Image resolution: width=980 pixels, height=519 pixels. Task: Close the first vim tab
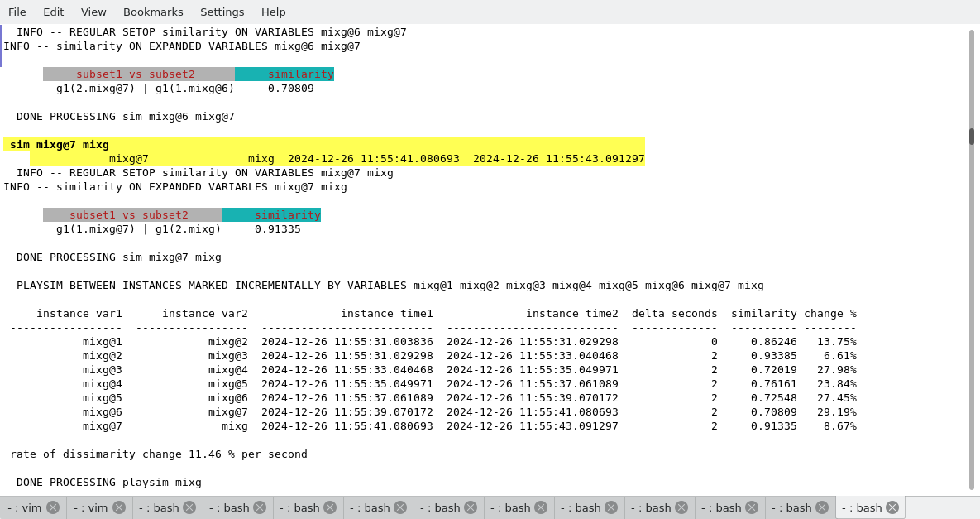coord(53,507)
